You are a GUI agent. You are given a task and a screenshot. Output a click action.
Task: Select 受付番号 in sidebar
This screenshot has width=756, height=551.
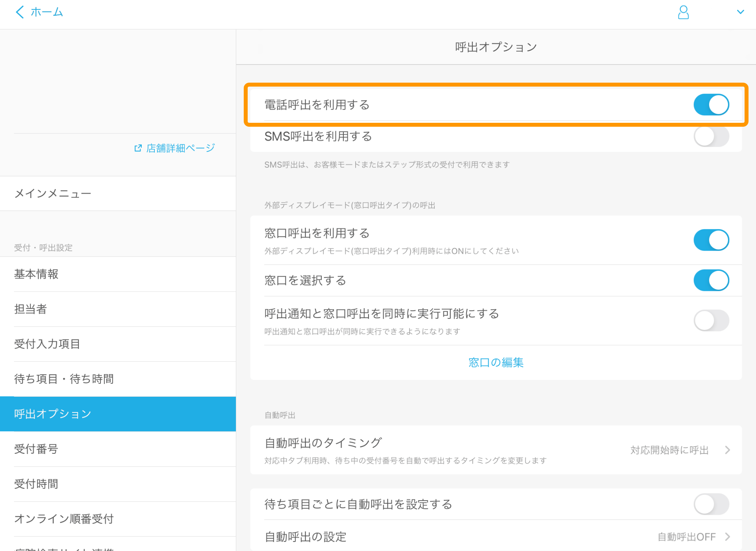pos(118,449)
